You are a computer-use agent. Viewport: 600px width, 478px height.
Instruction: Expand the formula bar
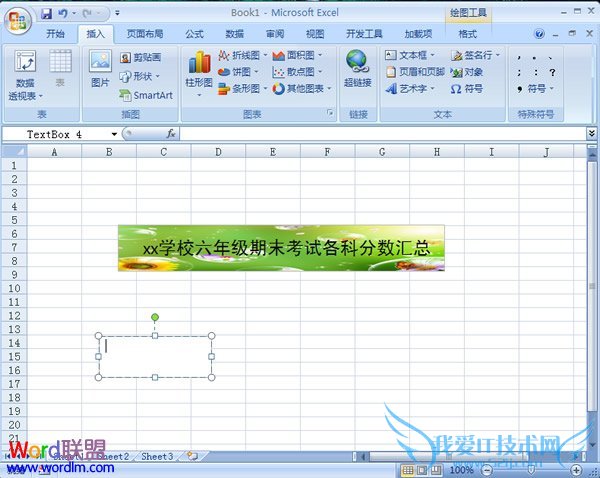(592, 133)
